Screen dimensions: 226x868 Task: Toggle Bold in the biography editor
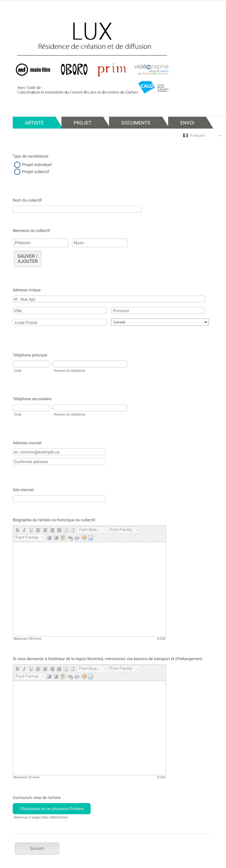[x=17, y=530]
